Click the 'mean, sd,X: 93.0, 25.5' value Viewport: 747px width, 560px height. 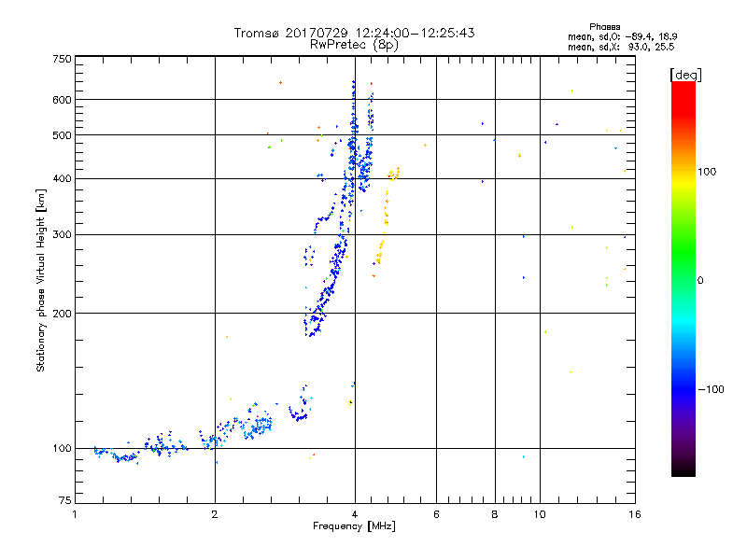tap(621, 47)
